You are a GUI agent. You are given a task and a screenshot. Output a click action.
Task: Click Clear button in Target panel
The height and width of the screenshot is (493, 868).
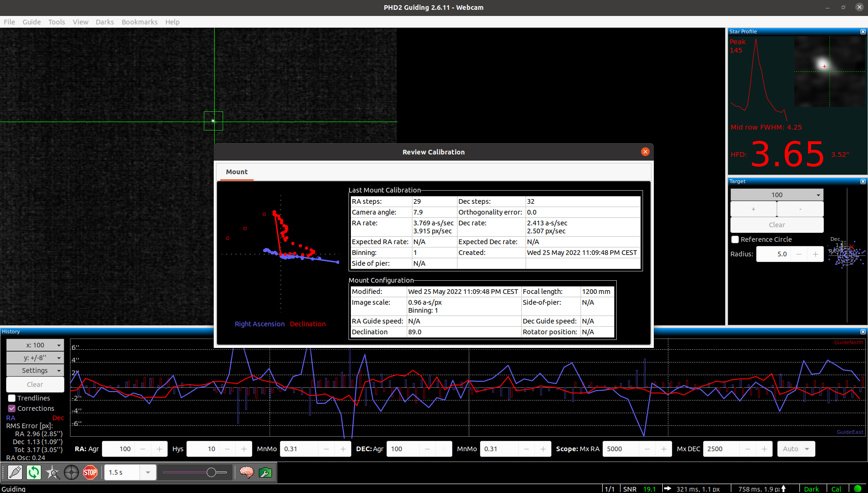(777, 225)
